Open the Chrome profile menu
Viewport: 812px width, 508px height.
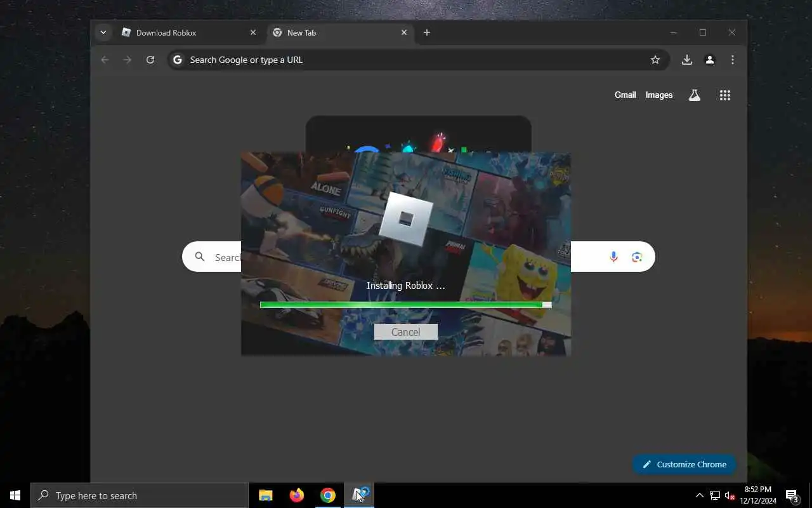(x=710, y=60)
